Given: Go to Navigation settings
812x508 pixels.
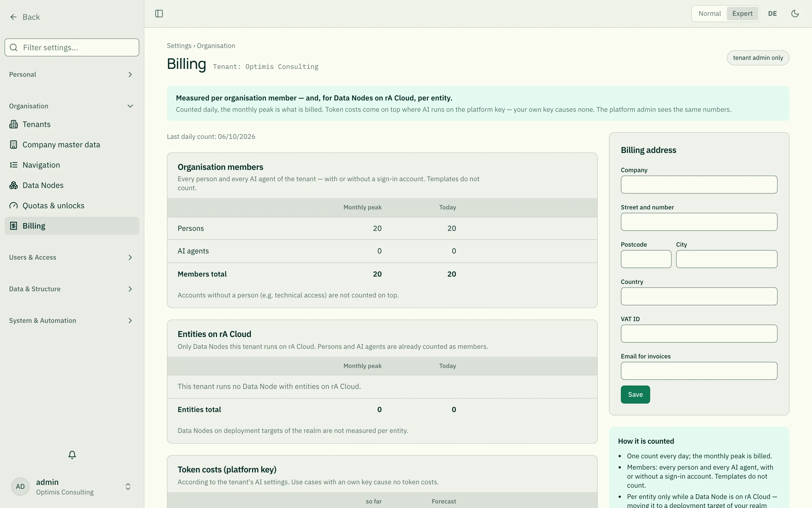Looking at the screenshot, I should click(72, 165).
